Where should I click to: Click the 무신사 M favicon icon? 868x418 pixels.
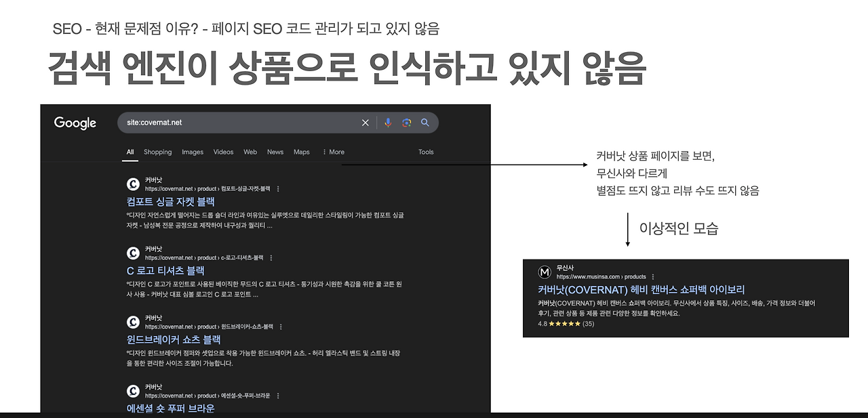point(545,272)
